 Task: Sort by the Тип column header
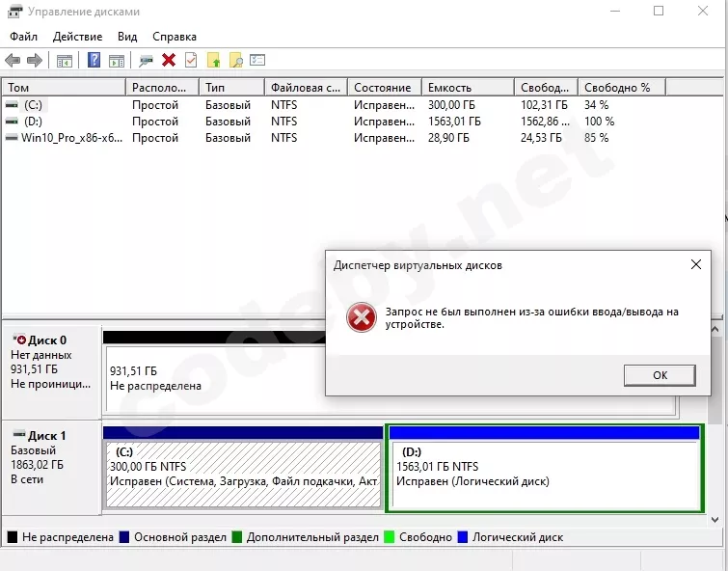click(231, 88)
